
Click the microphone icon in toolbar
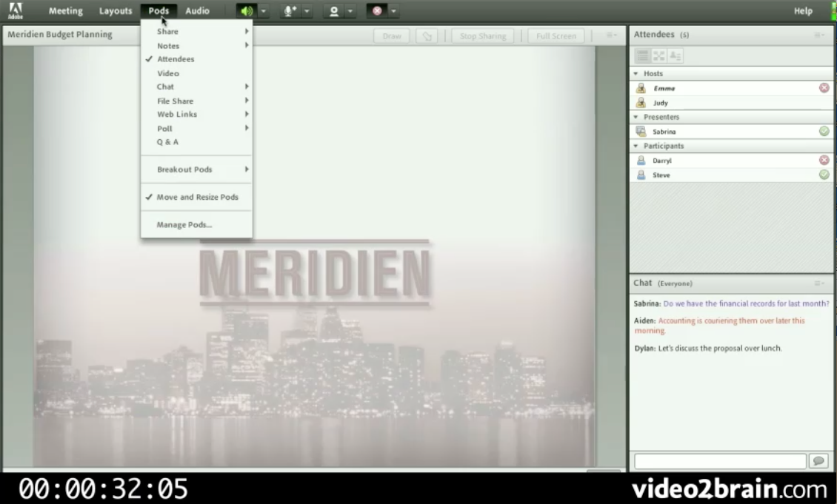click(x=290, y=10)
